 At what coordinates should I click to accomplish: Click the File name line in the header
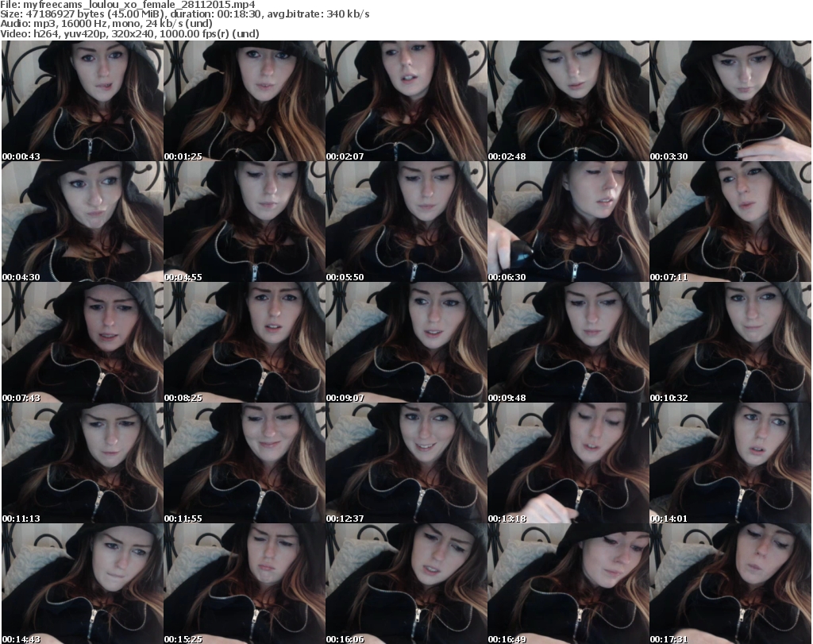coord(128,5)
